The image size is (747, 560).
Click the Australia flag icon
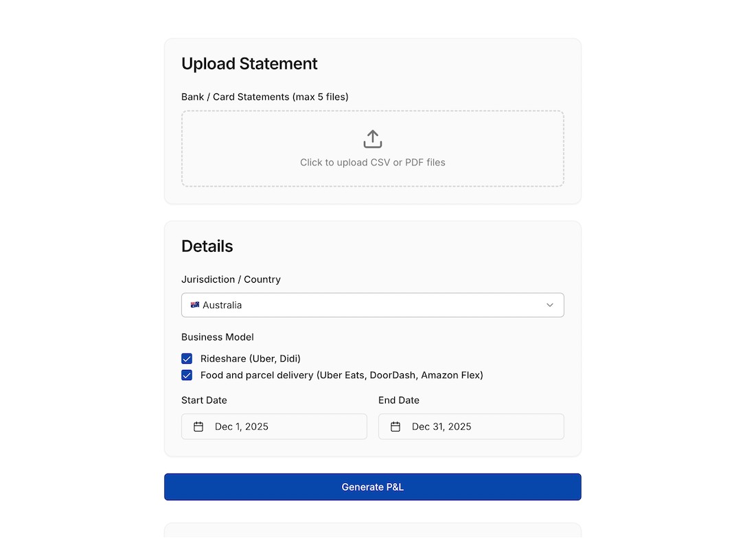(x=195, y=305)
